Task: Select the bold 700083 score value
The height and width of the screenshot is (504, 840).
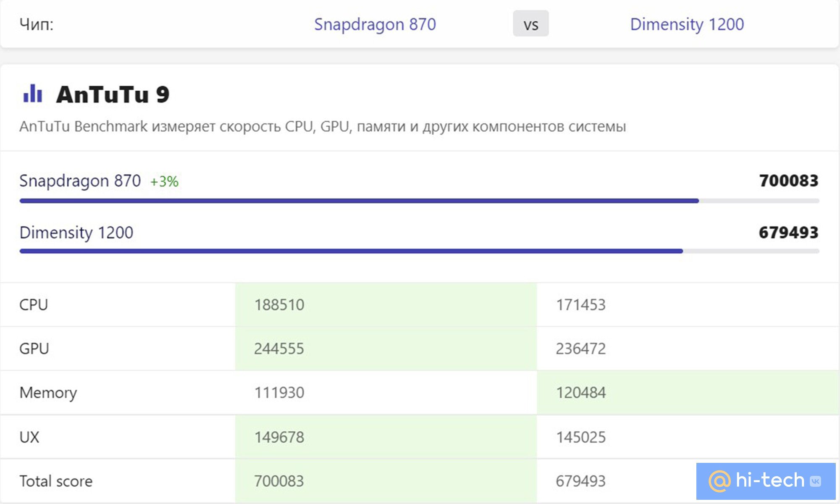Action: point(789,181)
